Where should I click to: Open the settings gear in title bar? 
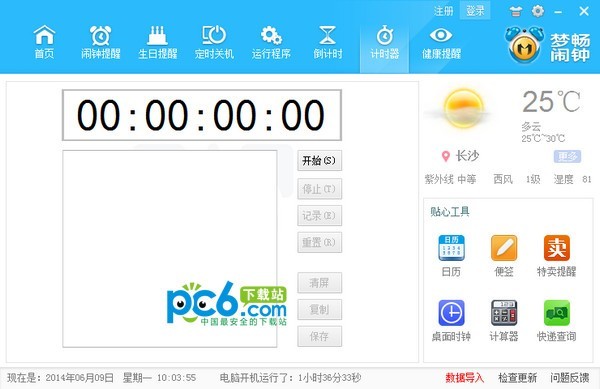pyautogui.click(x=538, y=11)
